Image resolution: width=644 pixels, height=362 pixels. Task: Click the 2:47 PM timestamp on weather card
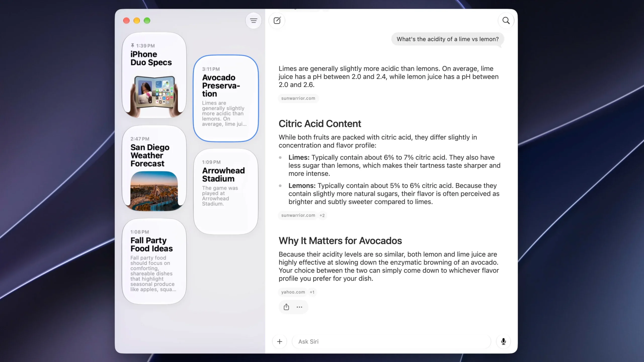click(140, 139)
